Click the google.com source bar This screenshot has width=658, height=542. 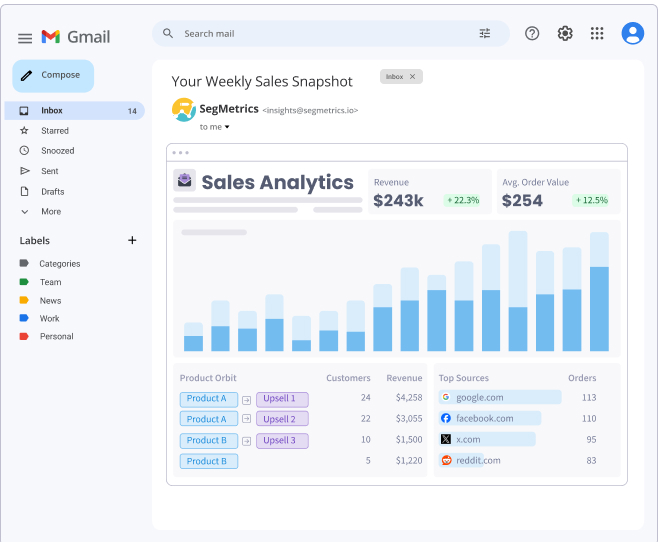(x=500, y=397)
